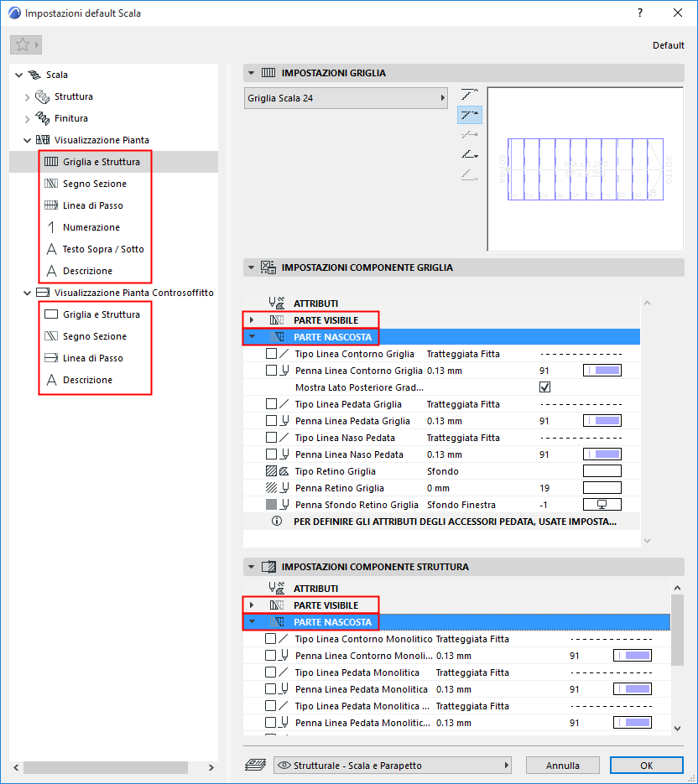698x784 pixels.
Task: Collapse the IMPOSTAZIONI COMPONENTE GRIGLIA panel
Action: coord(251,267)
